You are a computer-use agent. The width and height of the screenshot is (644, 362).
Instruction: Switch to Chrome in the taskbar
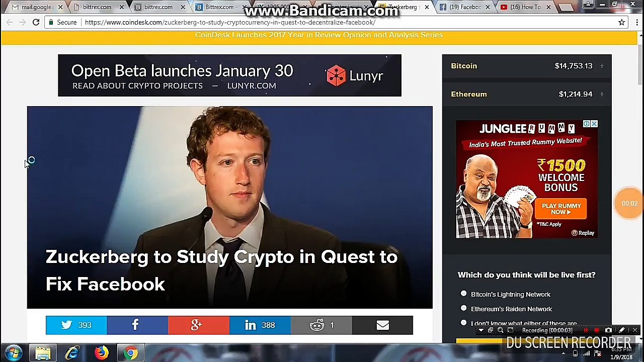coord(131,353)
